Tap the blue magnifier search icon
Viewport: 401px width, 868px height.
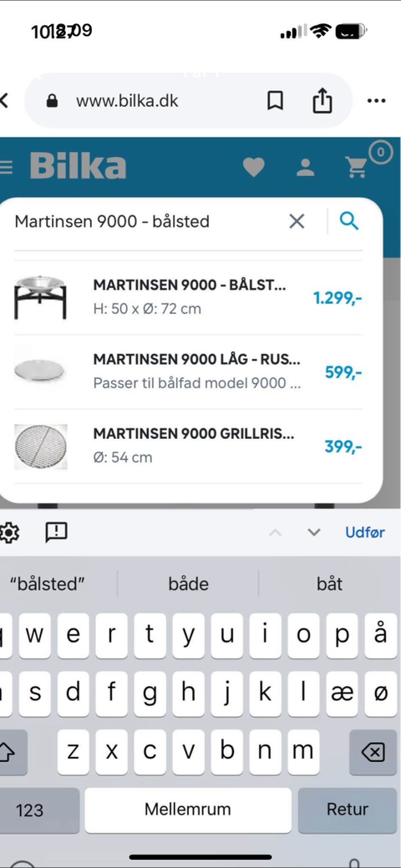pyautogui.click(x=349, y=221)
